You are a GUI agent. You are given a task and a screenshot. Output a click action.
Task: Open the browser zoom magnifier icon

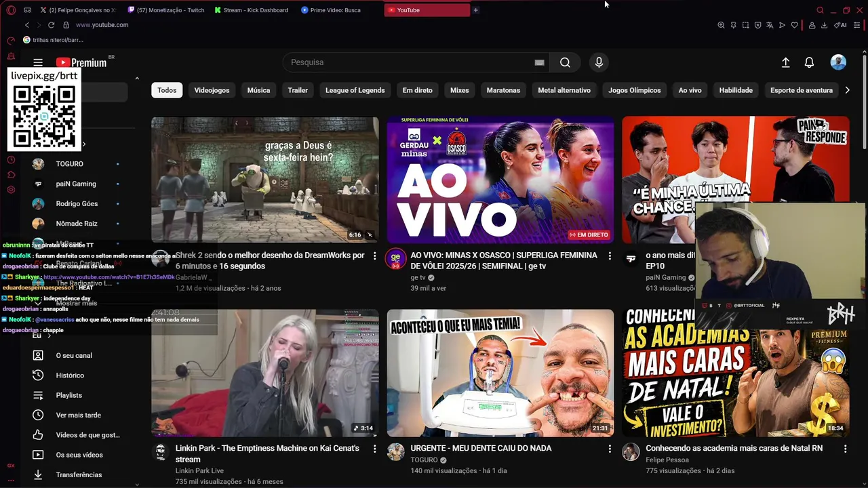coord(721,25)
